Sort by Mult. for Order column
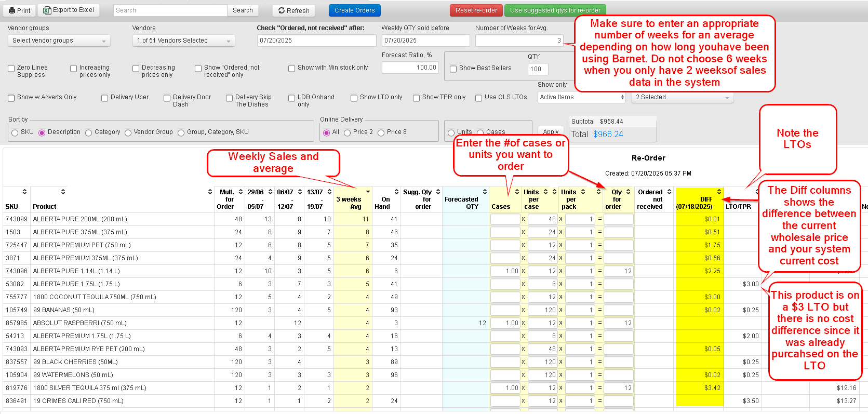Screen dimensions: 868x414 [241, 192]
